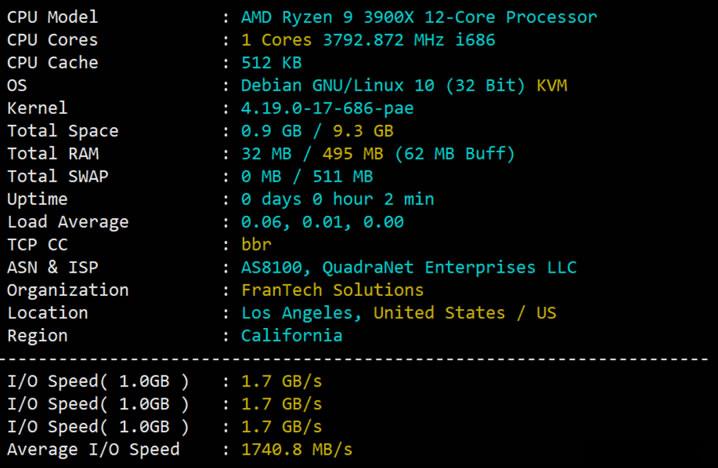The image size is (718, 468).
Task: Click the California region value
Action: 292,336
